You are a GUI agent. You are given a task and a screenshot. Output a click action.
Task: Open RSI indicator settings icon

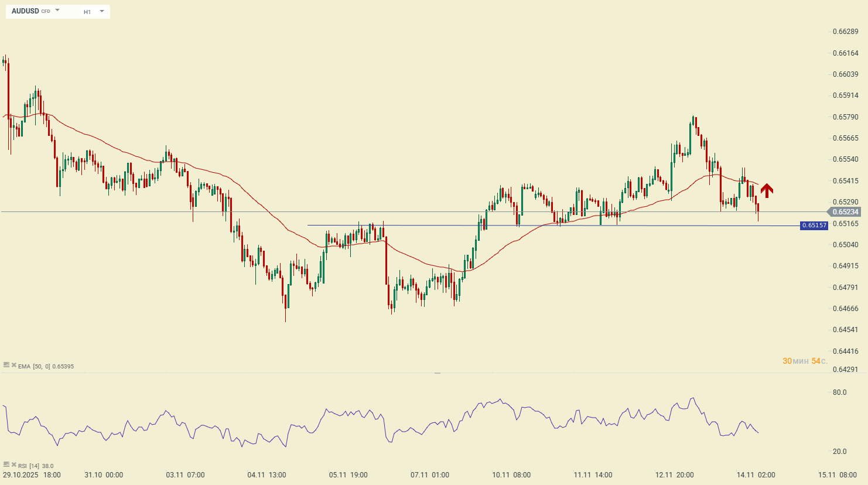6,464
